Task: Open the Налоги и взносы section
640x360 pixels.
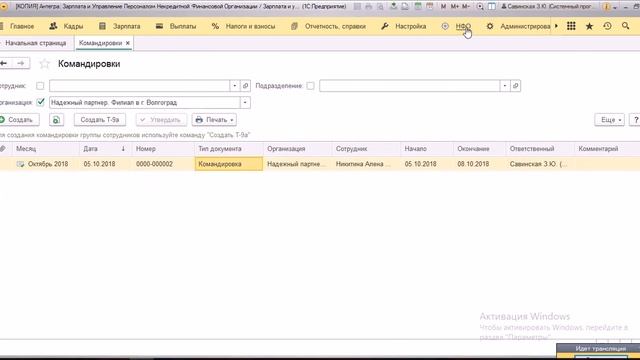Action: [x=244, y=26]
